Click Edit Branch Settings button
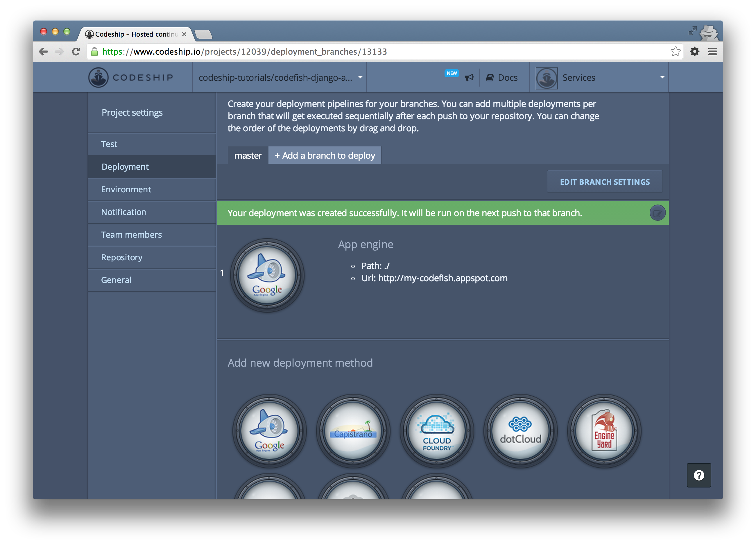The height and width of the screenshot is (545, 756). click(x=604, y=182)
